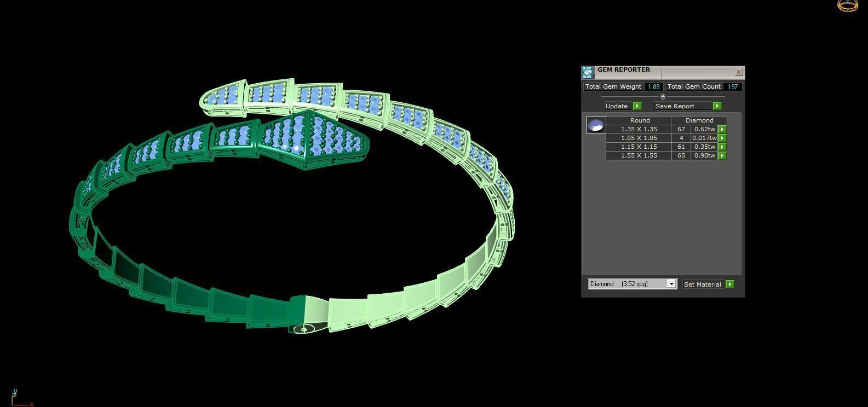Close the Gem Reporter panel

click(739, 72)
